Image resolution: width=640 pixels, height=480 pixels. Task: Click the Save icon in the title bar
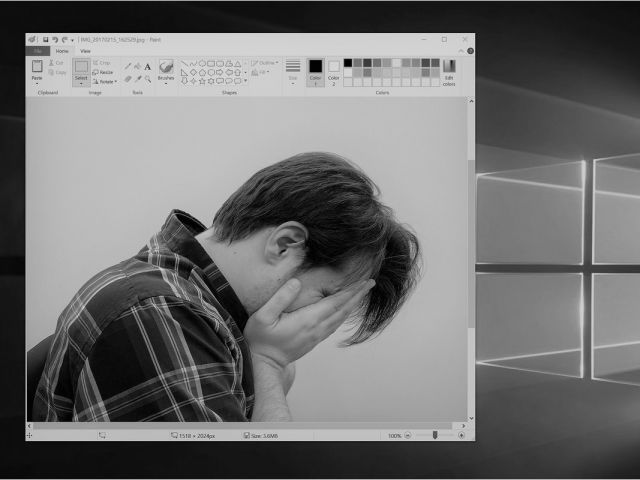point(45,40)
